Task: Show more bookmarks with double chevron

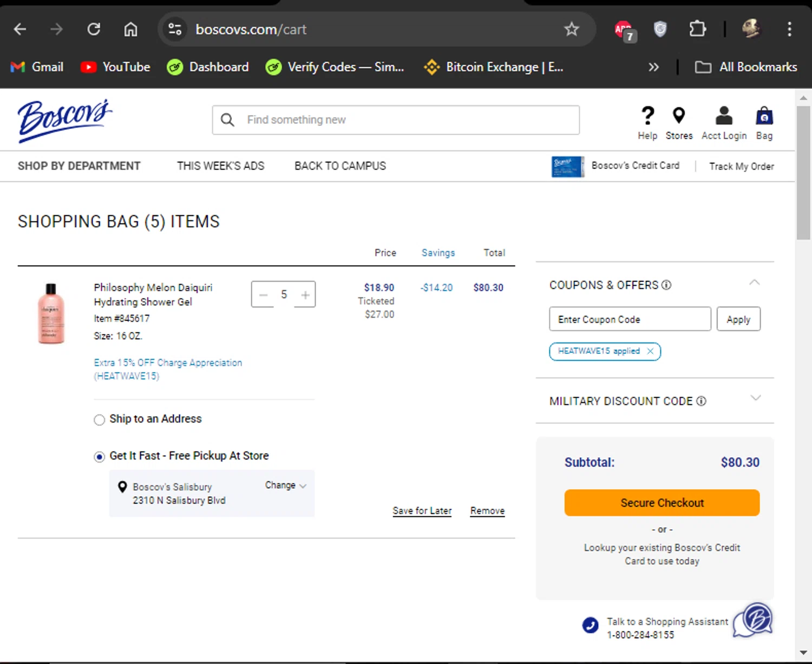Action: [x=654, y=67]
